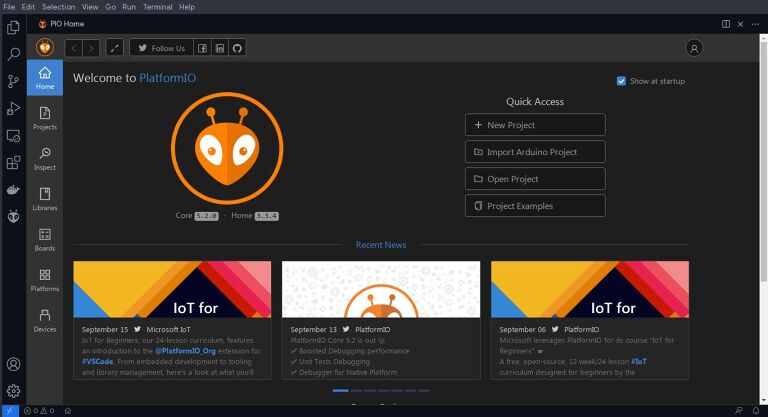Open the Terminal menu
The width and height of the screenshot is (768, 417).
(158, 7)
